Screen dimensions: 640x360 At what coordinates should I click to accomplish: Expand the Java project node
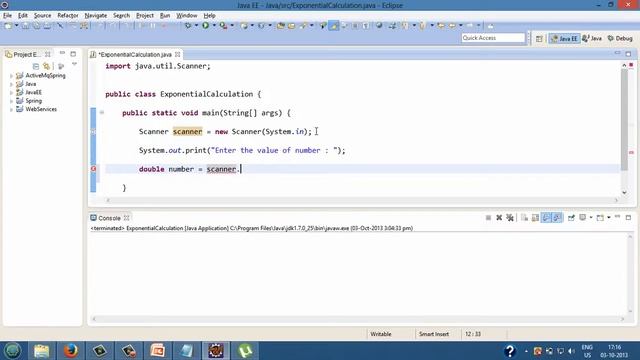(11, 84)
